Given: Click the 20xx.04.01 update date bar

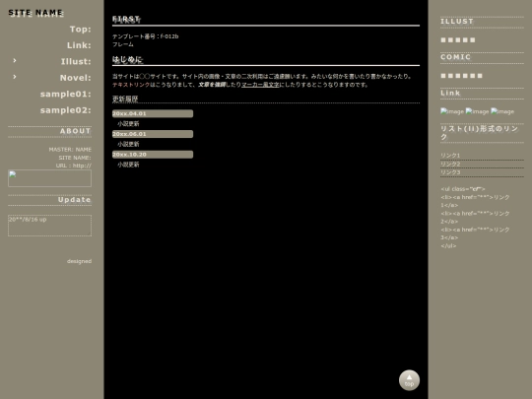Looking at the screenshot, I should 153,113.
